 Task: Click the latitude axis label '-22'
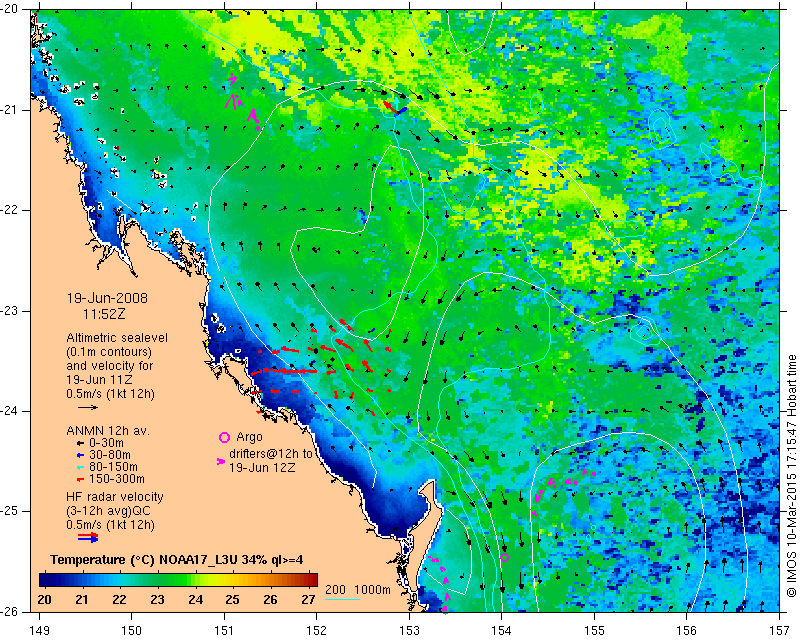pos(11,210)
